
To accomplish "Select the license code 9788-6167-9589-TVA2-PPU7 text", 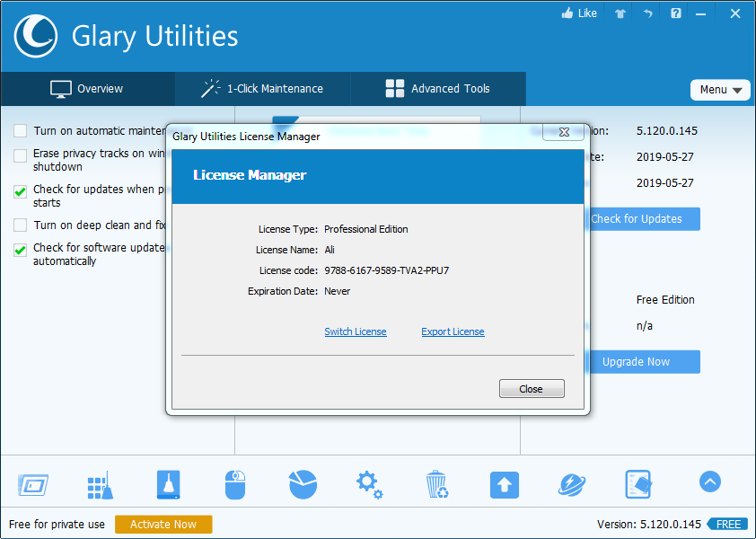I will click(x=387, y=270).
